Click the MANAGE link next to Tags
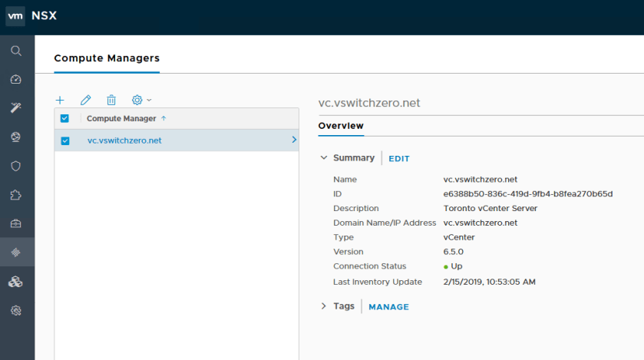This screenshot has height=360, width=644. (388, 307)
